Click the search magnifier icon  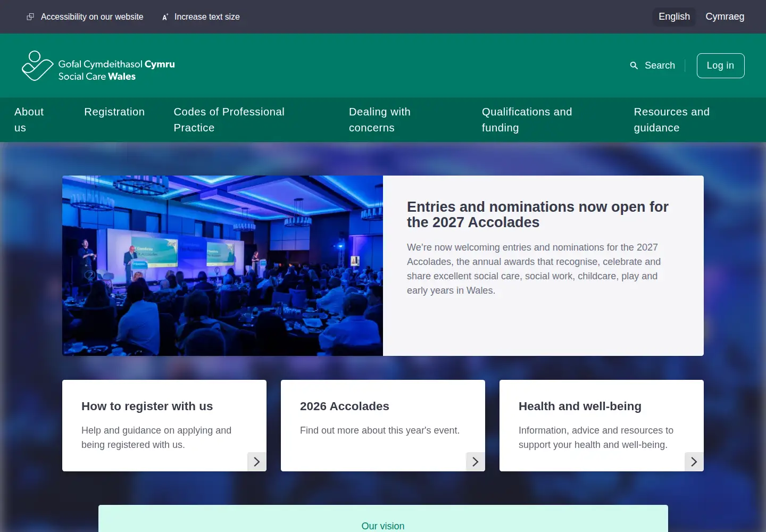click(634, 65)
